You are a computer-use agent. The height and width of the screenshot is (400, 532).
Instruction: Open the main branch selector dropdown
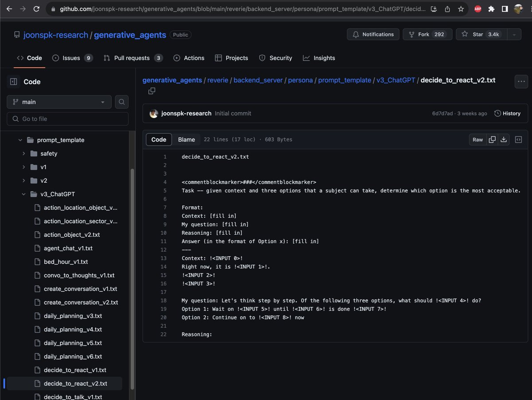(x=59, y=102)
